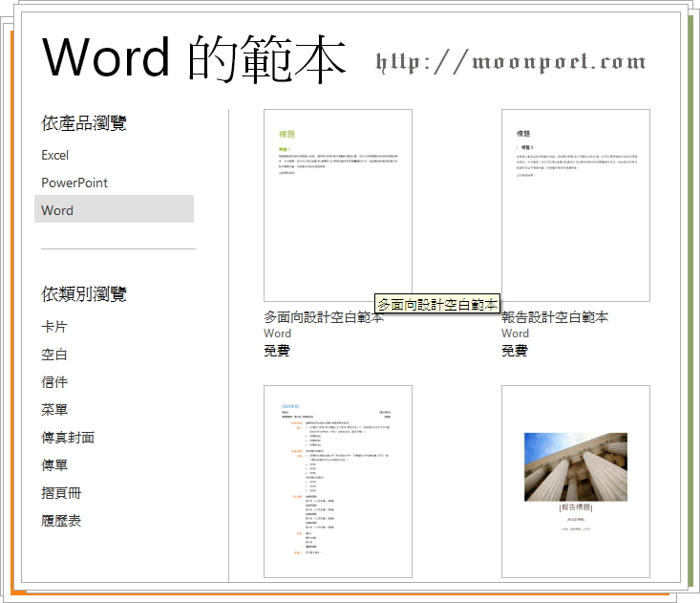The image size is (700, 603).
Task: Select PowerPoint under browse by product
Action: [74, 183]
